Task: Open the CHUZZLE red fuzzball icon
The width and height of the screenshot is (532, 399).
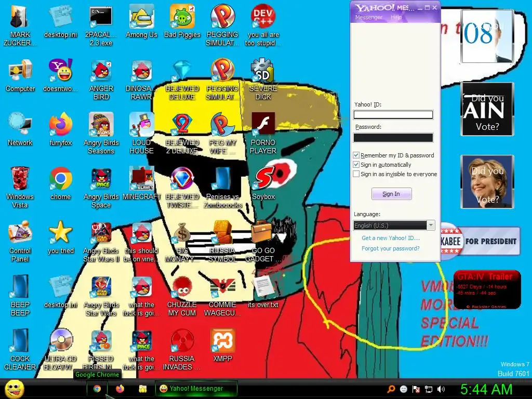Action: coord(182,295)
